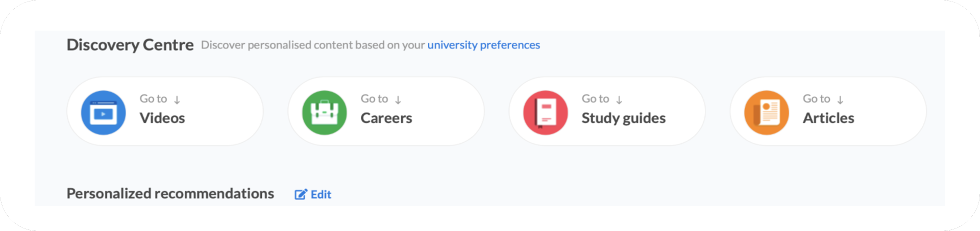Select the Videos label text
980x231 pixels.
(x=162, y=118)
